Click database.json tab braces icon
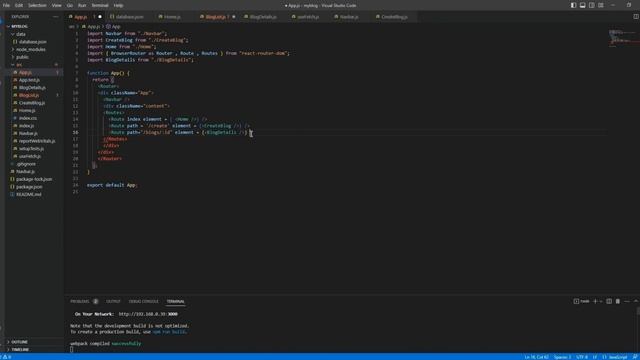 pos(112,17)
